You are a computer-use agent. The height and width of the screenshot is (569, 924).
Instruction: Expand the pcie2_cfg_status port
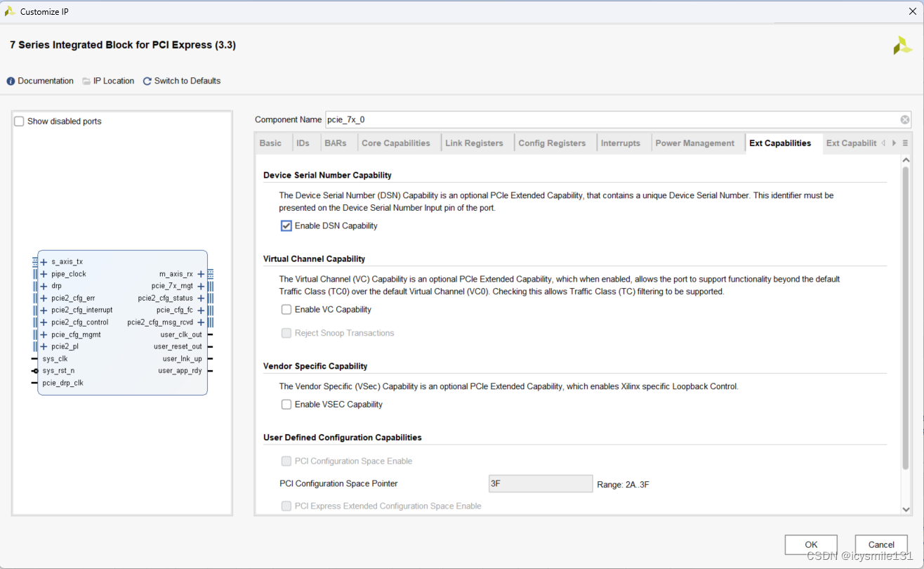coord(201,299)
